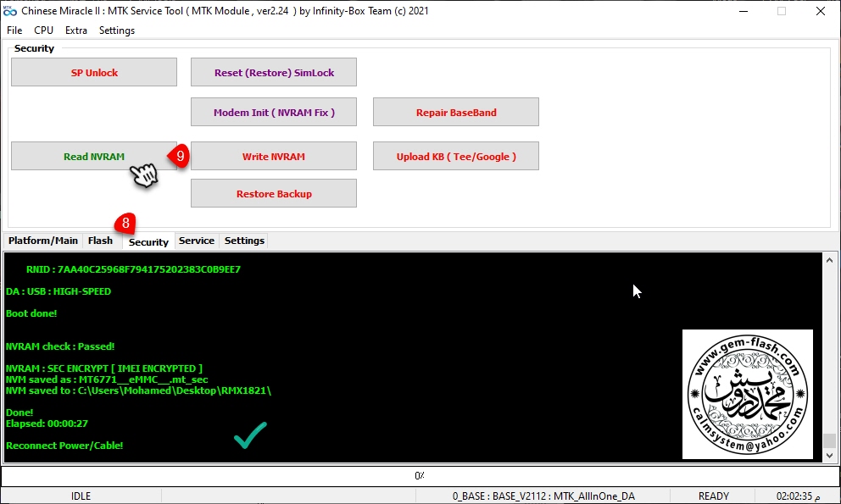Click the BASE_V2112 MTK_AllInOne_DA status entry

(543, 496)
